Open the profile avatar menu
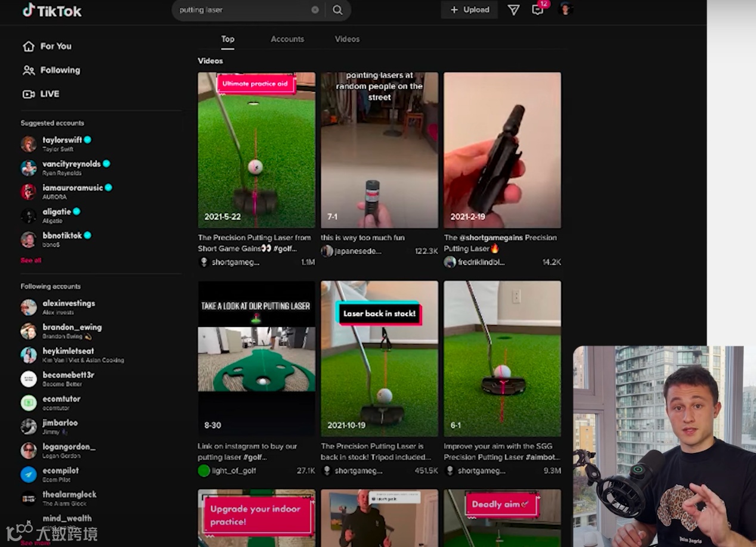Image resolution: width=756 pixels, height=547 pixels. [565, 10]
